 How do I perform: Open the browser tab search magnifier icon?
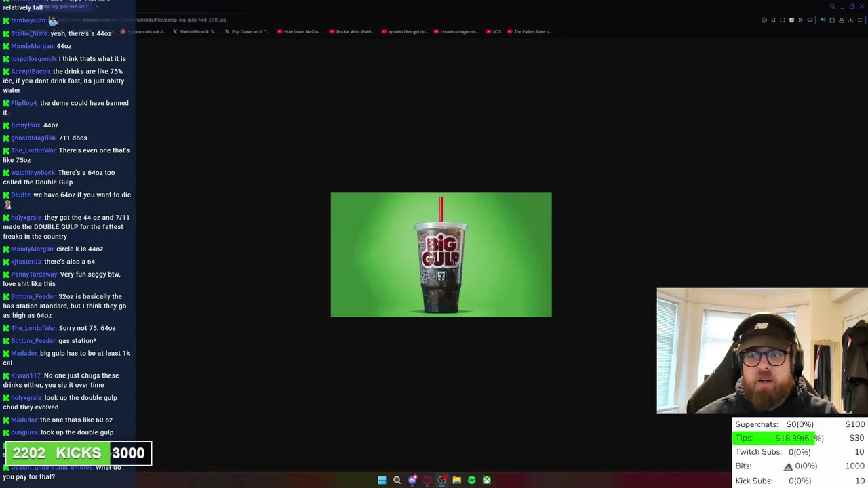(x=832, y=7)
